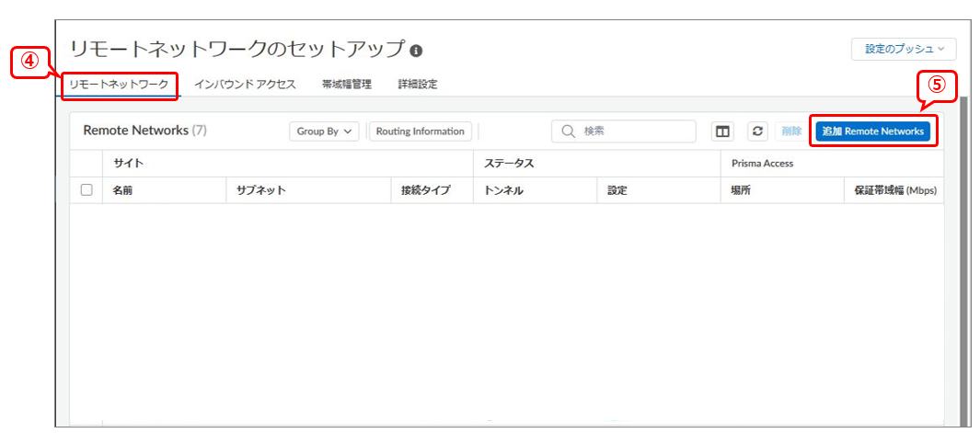980x433 pixels.
Task: Click the 削除 button
Action: point(791,131)
